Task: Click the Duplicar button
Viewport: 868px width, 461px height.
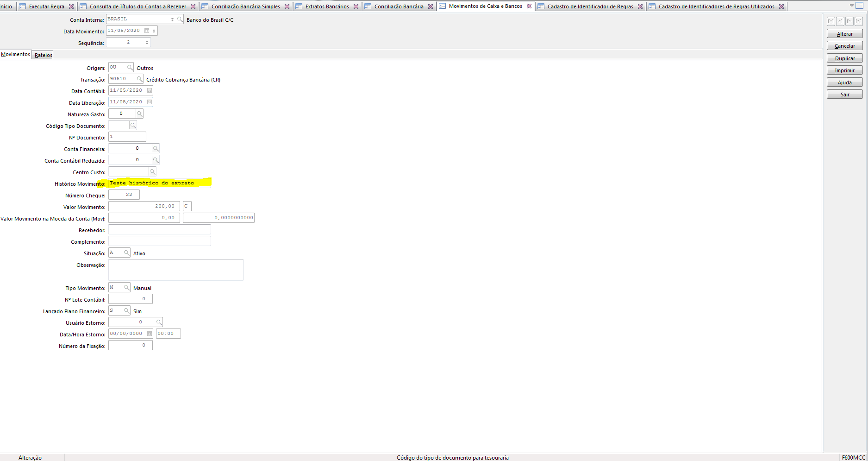Action: (x=844, y=58)
